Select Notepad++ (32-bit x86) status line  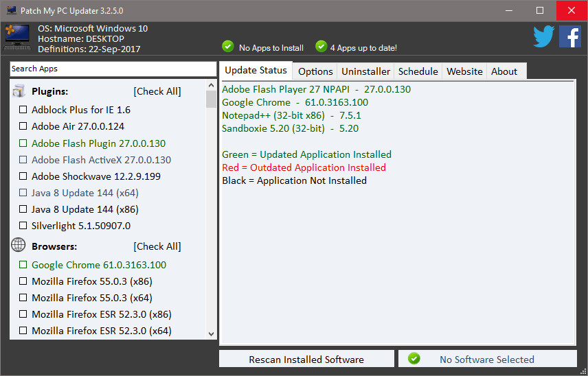click(291, 115)
